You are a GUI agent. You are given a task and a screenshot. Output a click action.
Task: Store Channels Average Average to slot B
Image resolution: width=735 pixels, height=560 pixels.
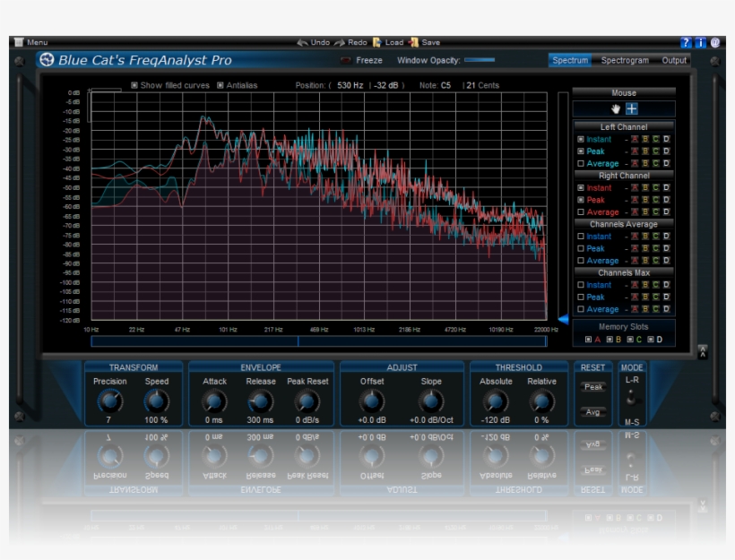point(645,261)
